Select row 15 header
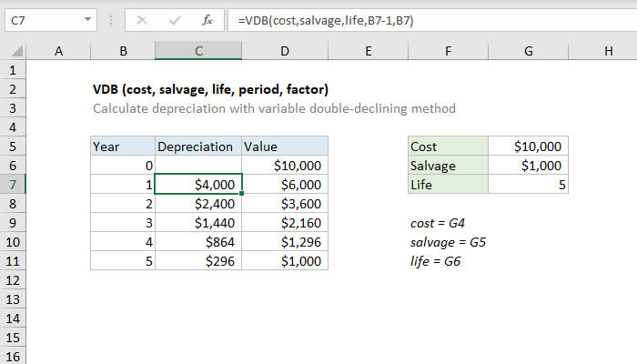Image resolution: width=637 pixels, height=364 pixels. click(13, 338)
